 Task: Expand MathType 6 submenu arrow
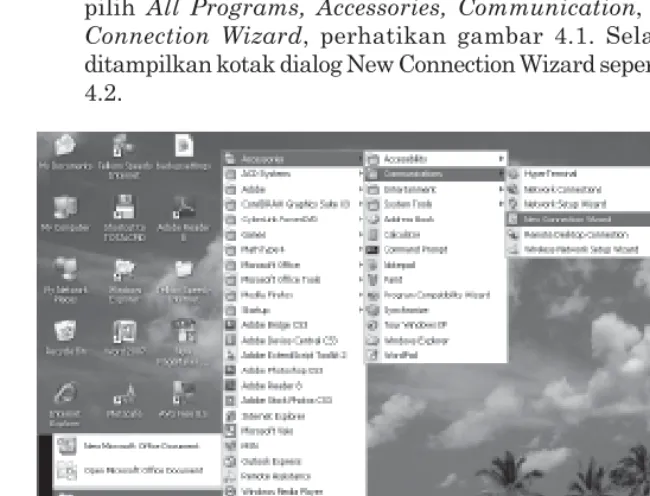(361, 249)
